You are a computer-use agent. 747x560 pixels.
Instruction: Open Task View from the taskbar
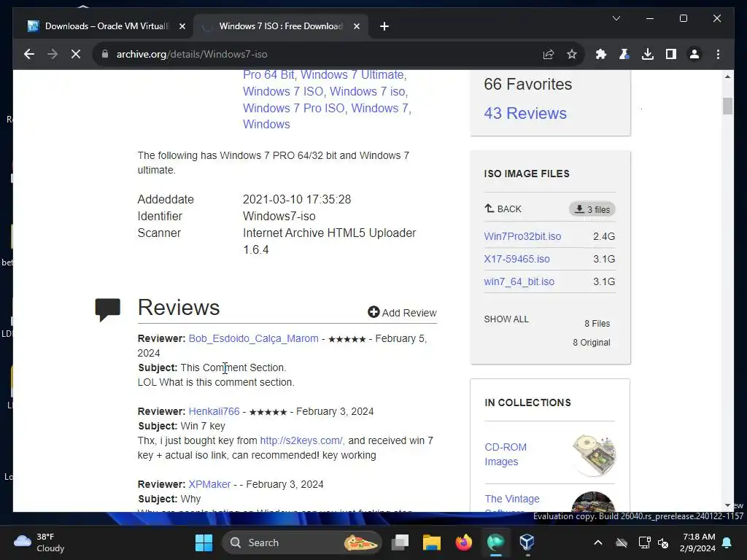pos(400,542)
